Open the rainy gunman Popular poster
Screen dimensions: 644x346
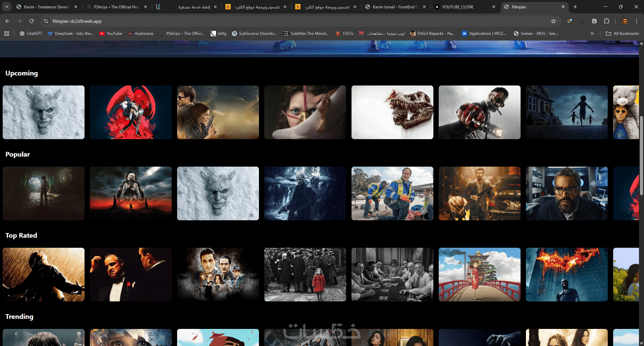[x=305, y=193]
